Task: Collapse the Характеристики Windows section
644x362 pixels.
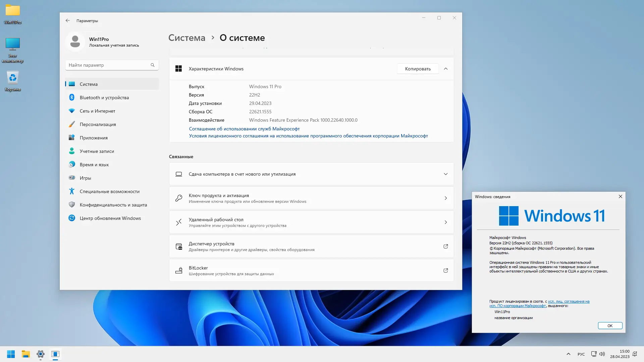Action: (x=445, y=69)
